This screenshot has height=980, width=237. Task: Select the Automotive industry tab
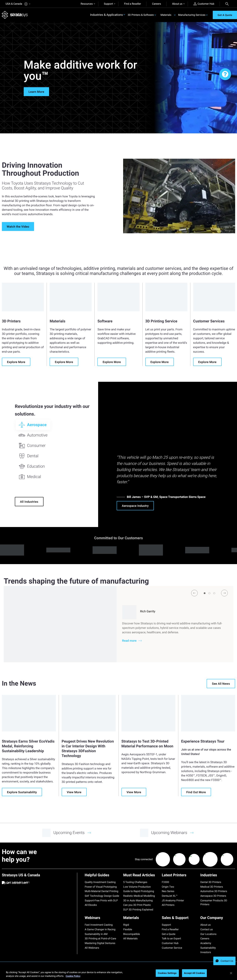(x=33, y=435)
